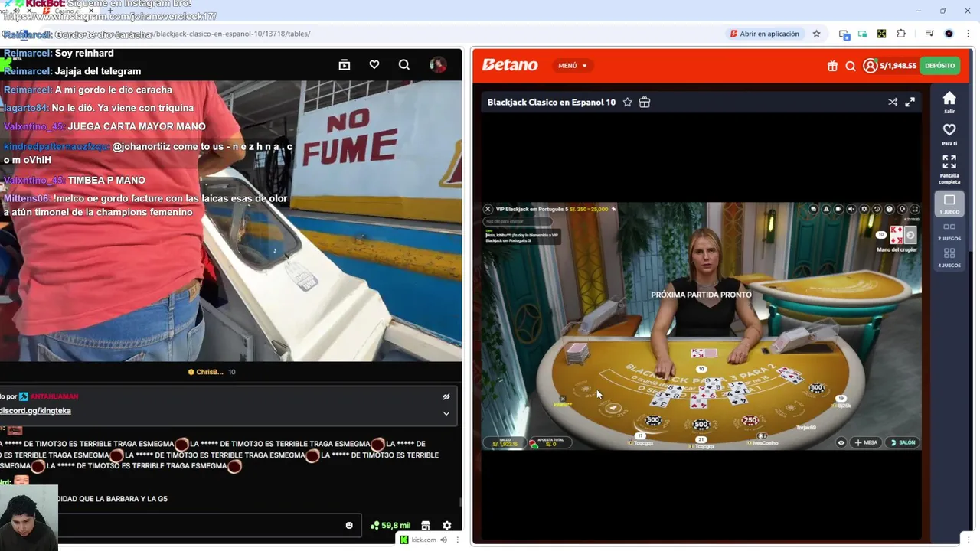Screen dimensions: 980x551
Task: Select the 1 JUEGO layout
Action: [949, 204]
